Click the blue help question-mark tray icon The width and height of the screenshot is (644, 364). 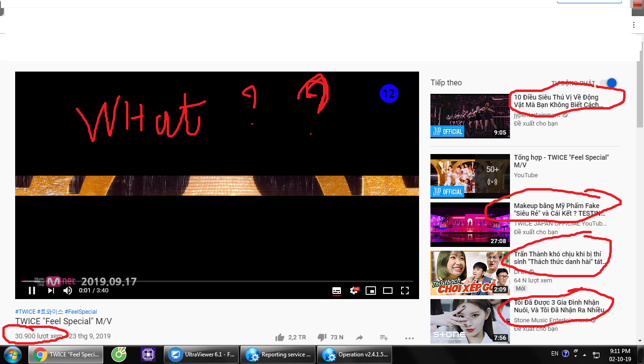pyautogui.click(x=565, y=354)
